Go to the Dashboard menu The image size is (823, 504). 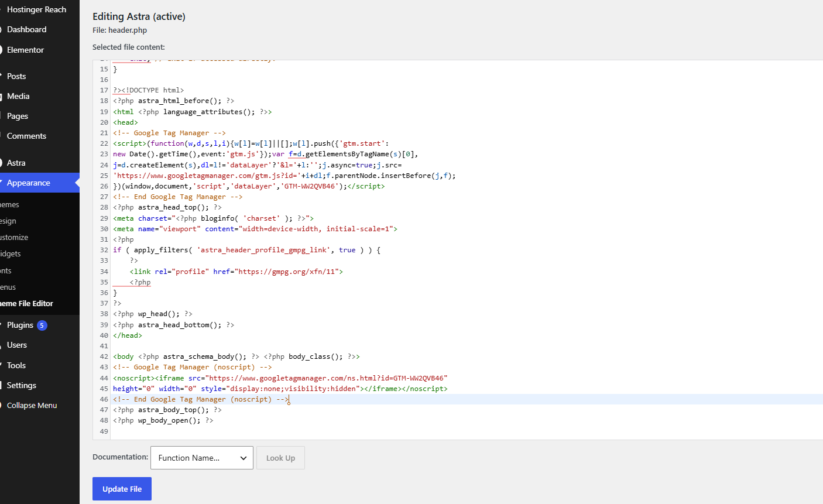(26, 29)
